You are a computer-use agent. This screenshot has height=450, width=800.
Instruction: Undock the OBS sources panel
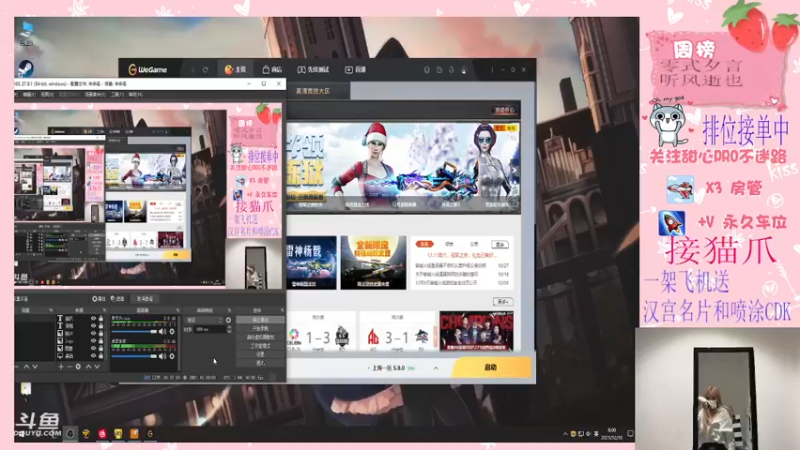[105, 310]
